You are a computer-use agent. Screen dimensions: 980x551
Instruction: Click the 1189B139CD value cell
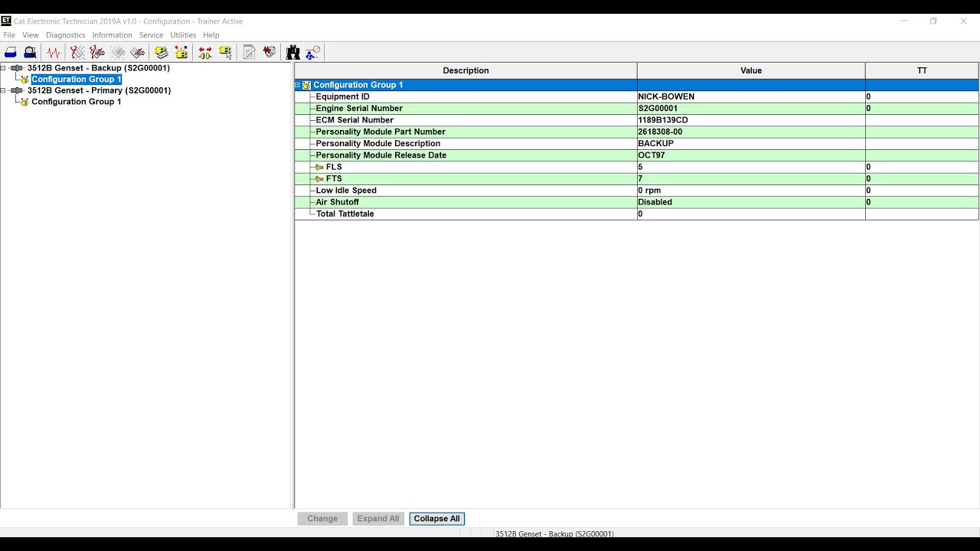click(751, 120)
